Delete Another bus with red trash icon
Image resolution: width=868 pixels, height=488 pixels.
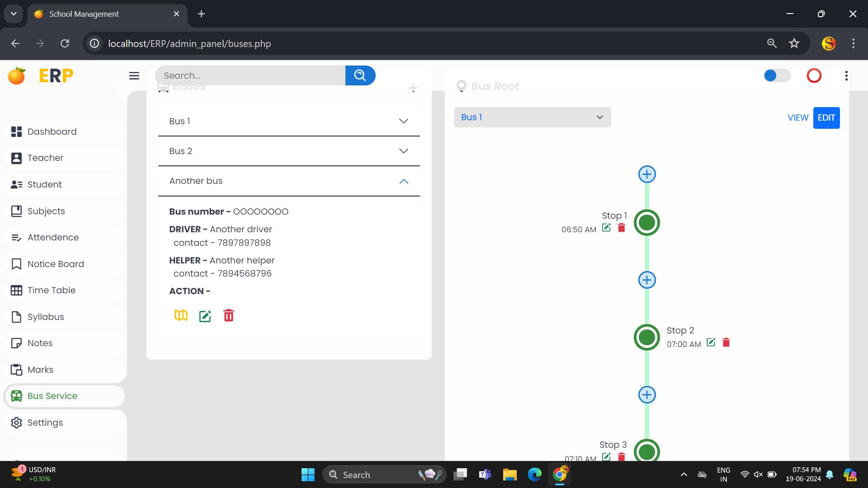[229, 315]
